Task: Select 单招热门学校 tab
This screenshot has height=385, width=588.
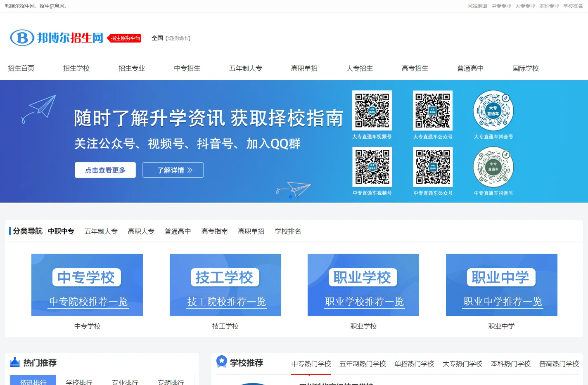Action: tap(414, 364)
